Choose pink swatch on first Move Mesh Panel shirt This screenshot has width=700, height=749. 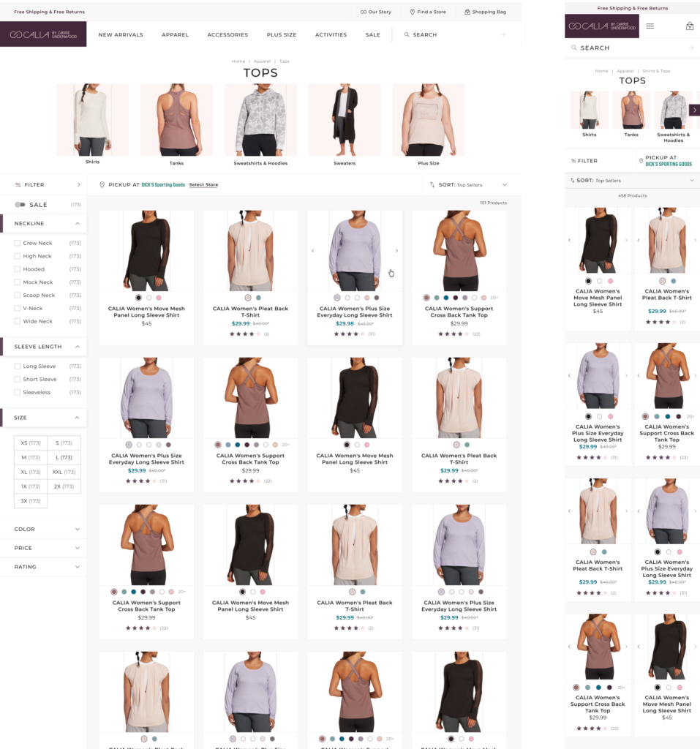coord(159,298)
